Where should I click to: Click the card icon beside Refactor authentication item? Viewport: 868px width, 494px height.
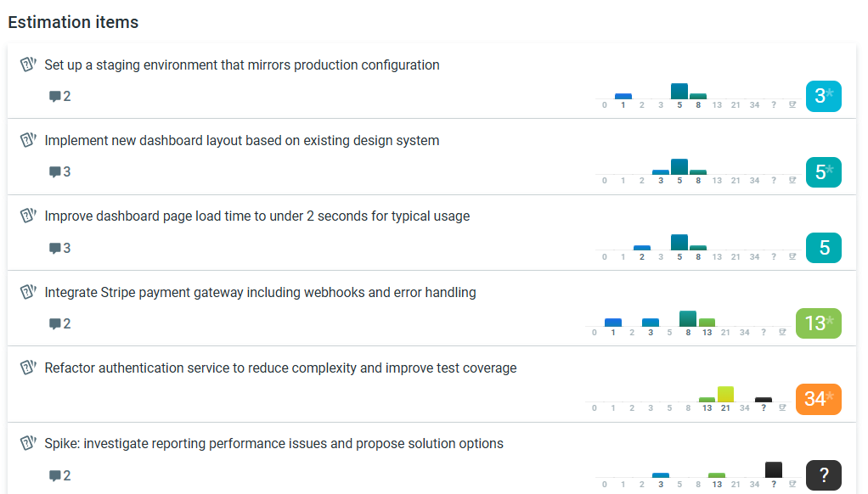28,368
